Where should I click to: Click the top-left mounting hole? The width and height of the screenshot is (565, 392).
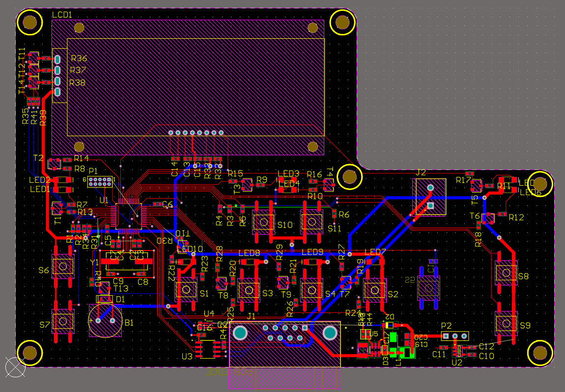(x=29, y=22)
